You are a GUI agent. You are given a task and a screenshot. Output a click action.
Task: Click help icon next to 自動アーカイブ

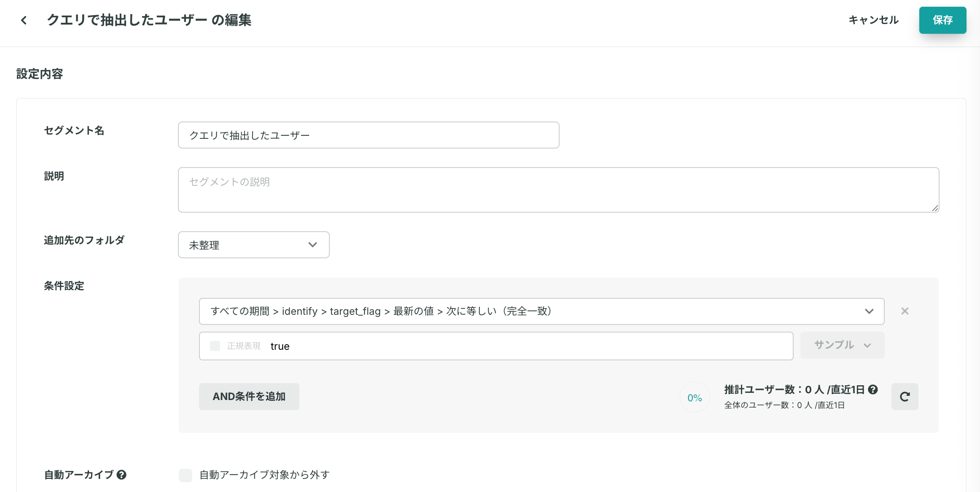(121, 475)
